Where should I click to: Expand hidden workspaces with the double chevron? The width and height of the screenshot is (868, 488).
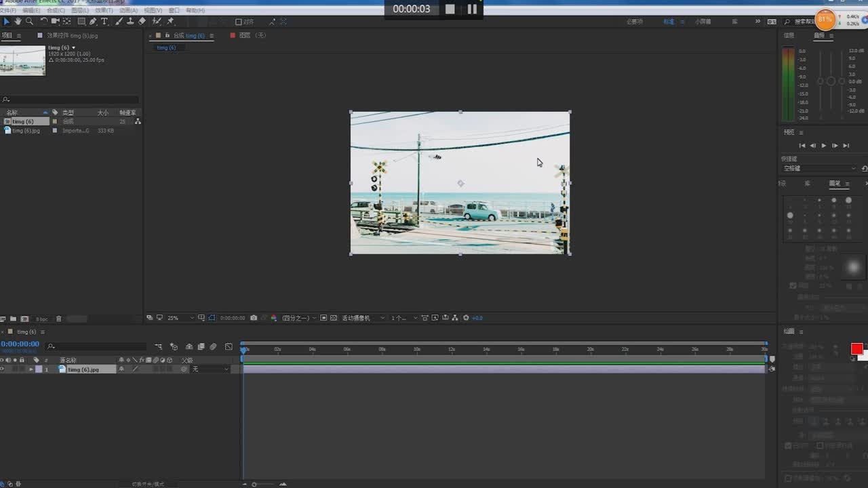(x=757, y=22)
